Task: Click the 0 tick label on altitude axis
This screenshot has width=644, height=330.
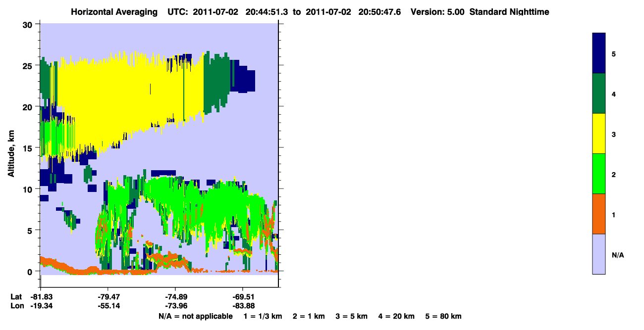Action: click(31, 271)
